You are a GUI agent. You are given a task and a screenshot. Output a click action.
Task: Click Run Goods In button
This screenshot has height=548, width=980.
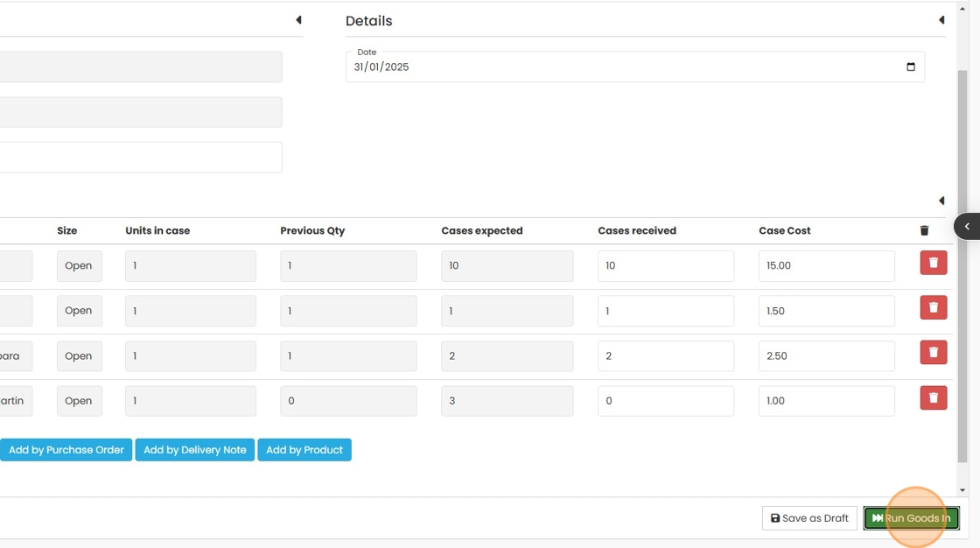coord(911,518)
